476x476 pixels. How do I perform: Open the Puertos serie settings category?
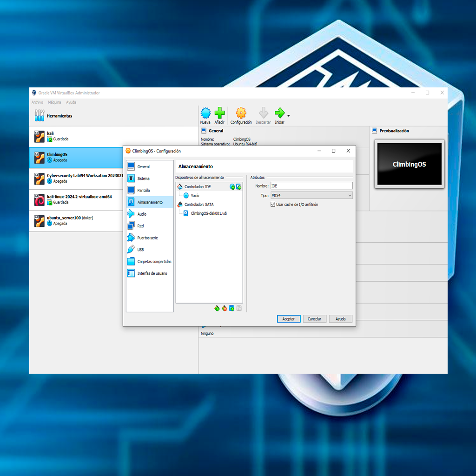(150, 238)
